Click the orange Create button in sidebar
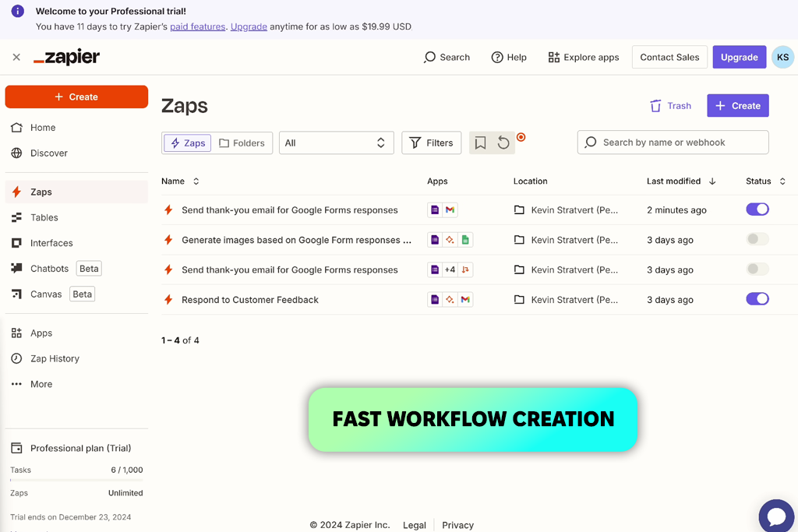 point(76,97)
